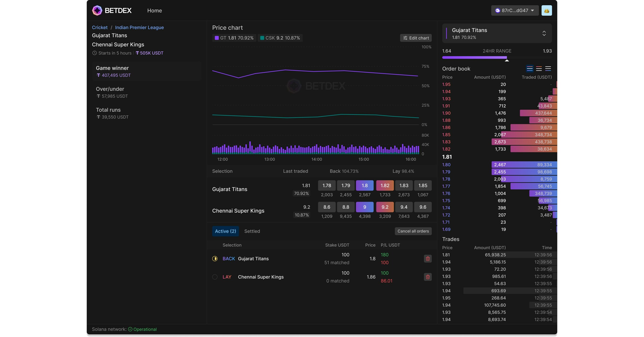Click the clock icon next to match start time

tap(94, 53)
